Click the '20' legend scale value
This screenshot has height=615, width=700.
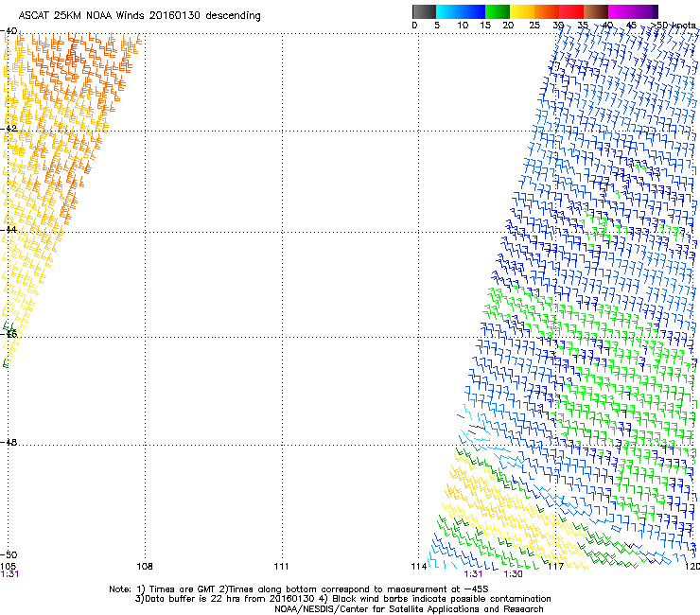(508, 26)
